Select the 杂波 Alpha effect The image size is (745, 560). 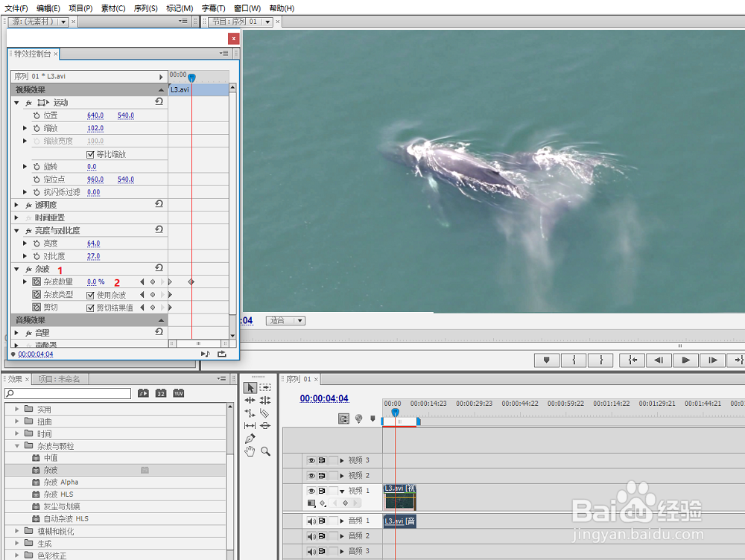pos(61,482)
